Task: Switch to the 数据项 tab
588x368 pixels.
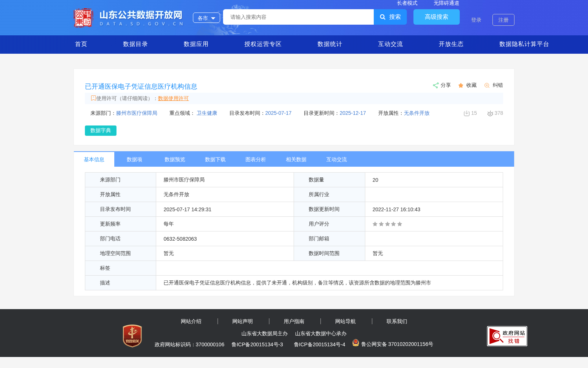Action: pyautogui.click(x=135, y=159)
